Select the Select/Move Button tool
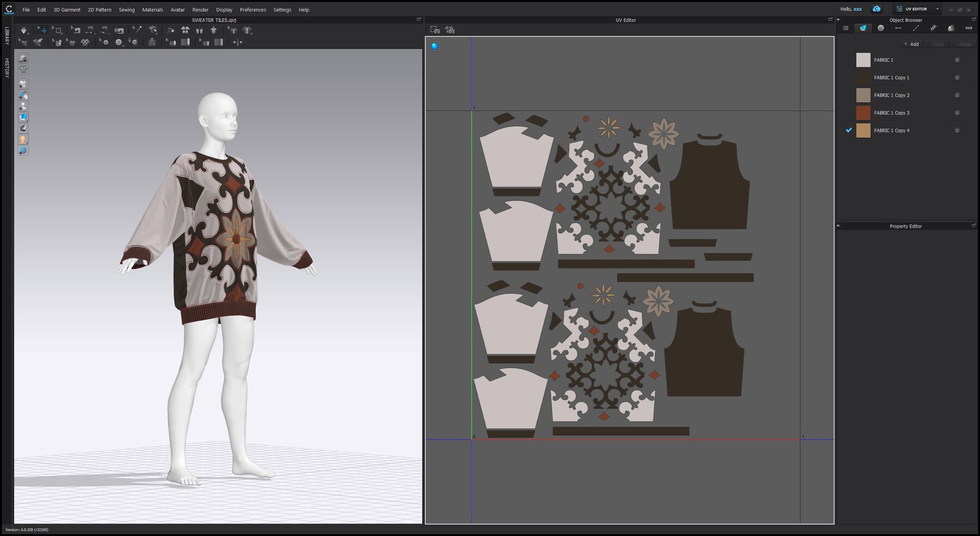The width and height of the screenshot is (980, 536). pos(103,42)
